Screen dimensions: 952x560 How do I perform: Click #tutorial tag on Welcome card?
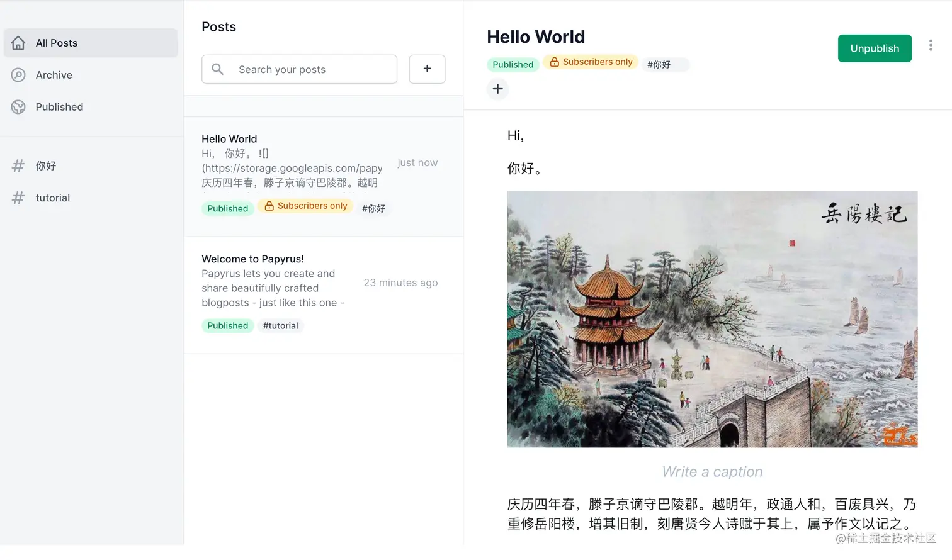(280, 325)
